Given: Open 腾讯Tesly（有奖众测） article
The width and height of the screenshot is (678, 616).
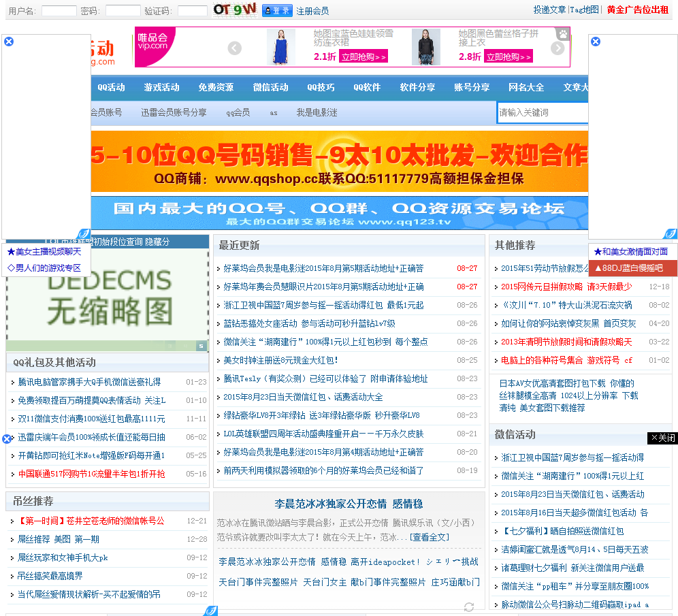Looking at the screenshot, I should tap(325, 378).
